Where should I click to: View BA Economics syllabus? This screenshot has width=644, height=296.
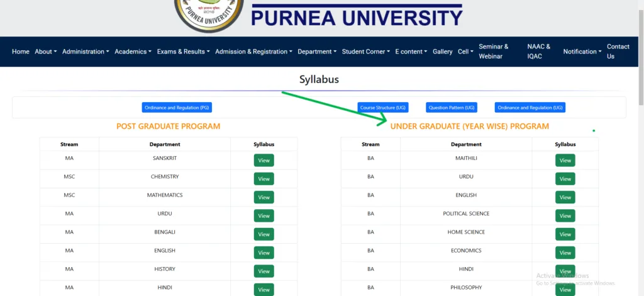[x=565, y=253]
